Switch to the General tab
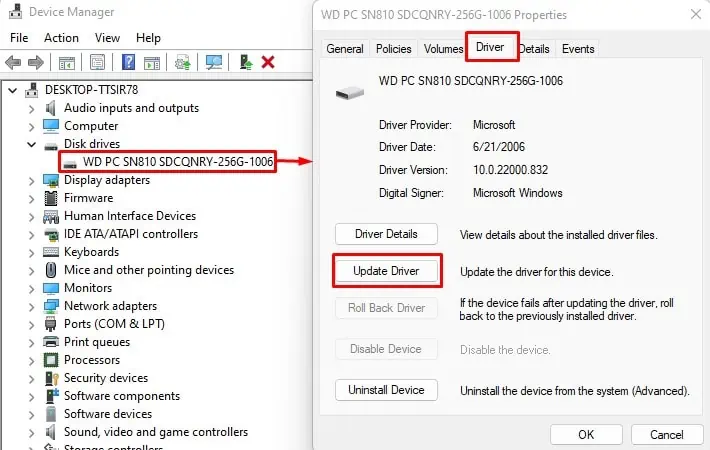 [345, 49]
